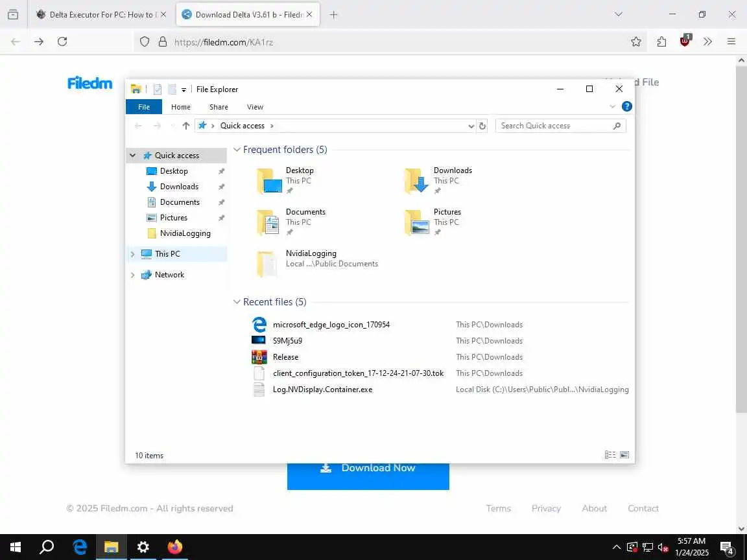Screen dimensions: 747x560
Task: Open the File ribbon tab
Action: click(x=144, y=107)
